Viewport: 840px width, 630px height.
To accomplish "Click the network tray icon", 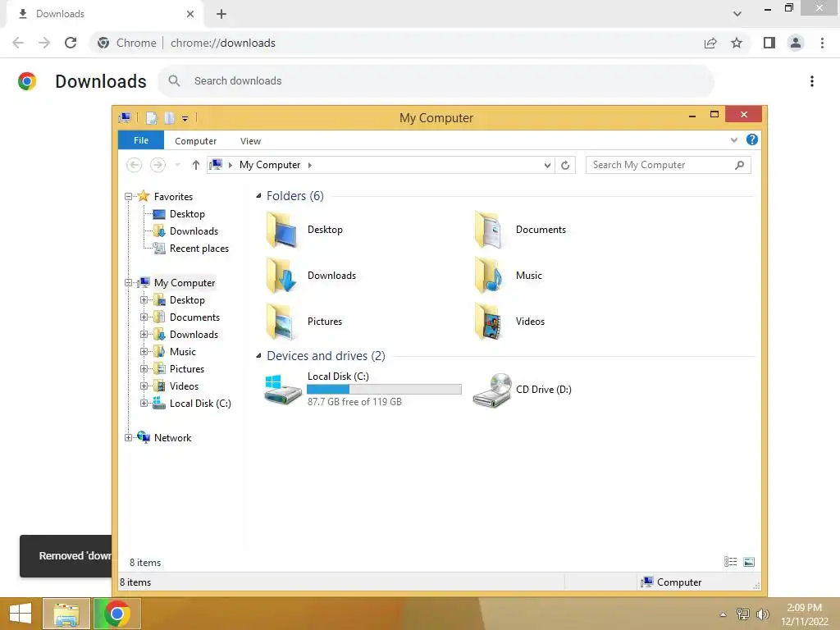I will (x=742, y=614).
